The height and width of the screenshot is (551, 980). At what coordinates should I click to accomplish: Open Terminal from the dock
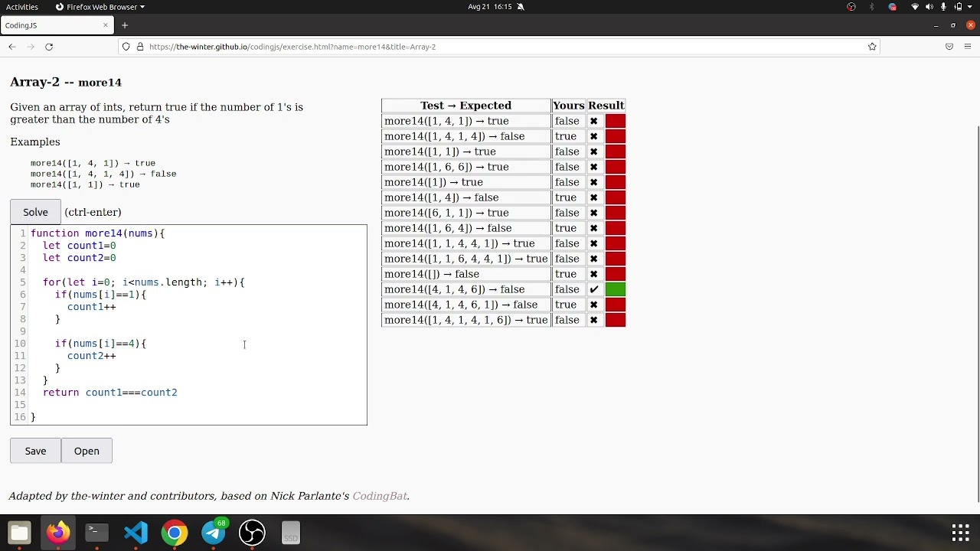coord(97,533)
